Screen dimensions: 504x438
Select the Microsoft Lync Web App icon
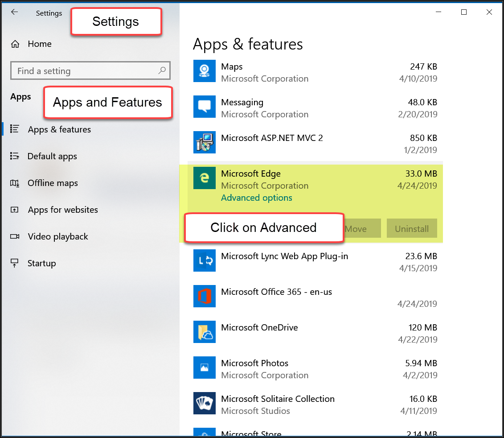[205, 260]
